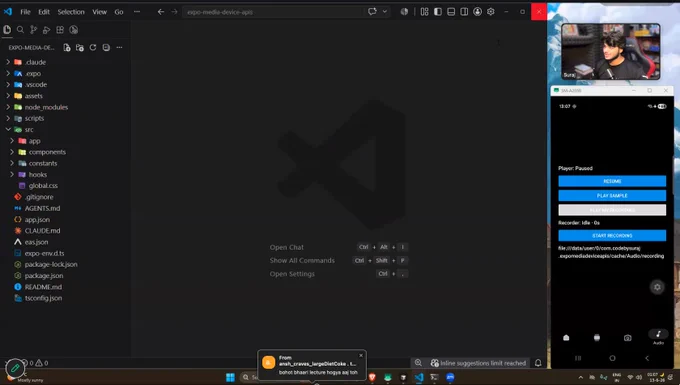Open the Explorer view in activity bar
Viewport: 680px width, 385px height.
[x=7, y=29]
